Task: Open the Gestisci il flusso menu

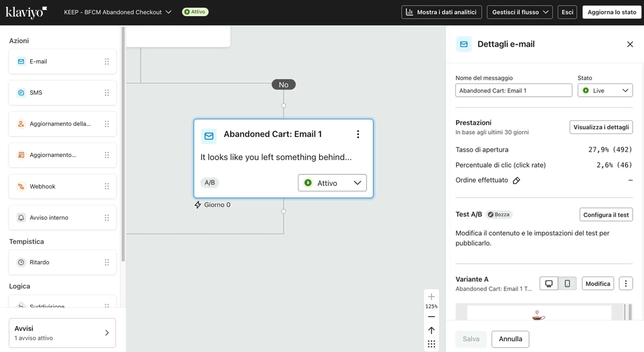Action: click(x=520, y=12)
